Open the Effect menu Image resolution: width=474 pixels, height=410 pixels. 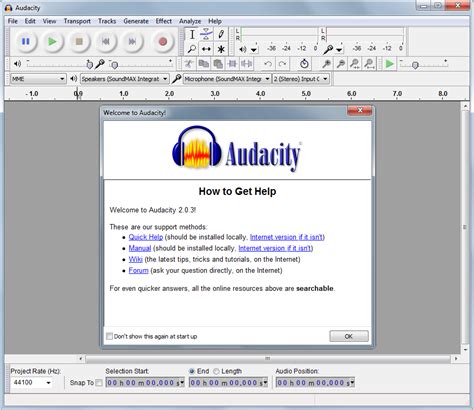click(x=164, y=21)
